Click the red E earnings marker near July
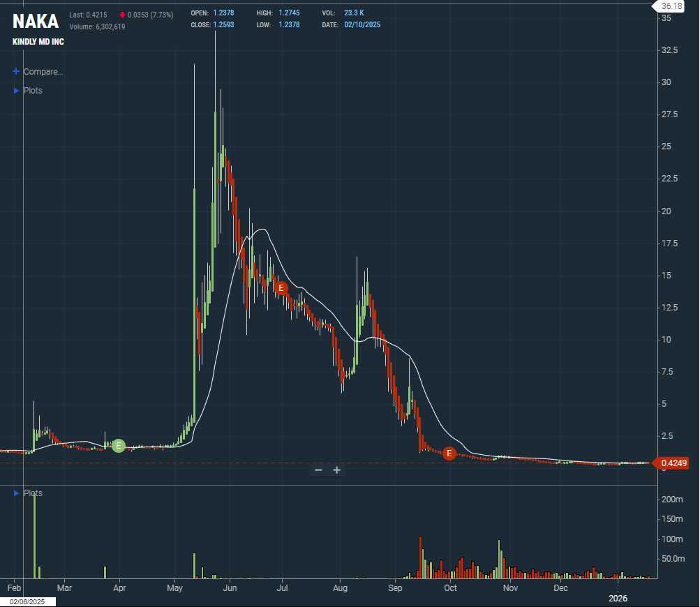The height and width of the screenshot is (607, 700). tap(281, 287)
